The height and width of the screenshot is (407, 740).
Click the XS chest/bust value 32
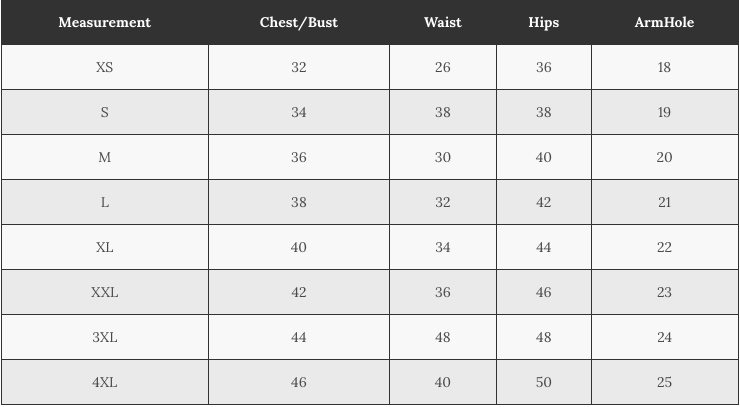coord(298,67)
